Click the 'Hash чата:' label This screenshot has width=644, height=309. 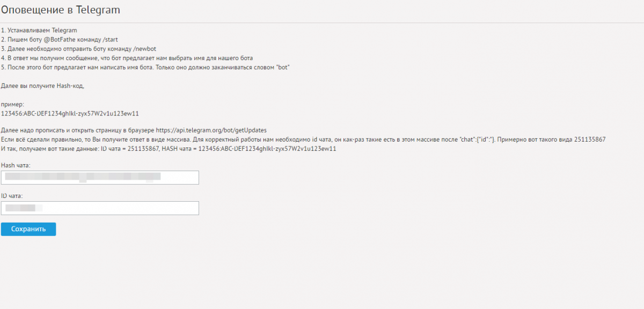pyautogui.click(x=16, y=165)
